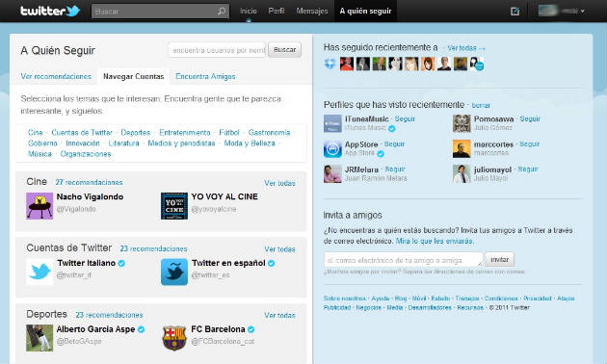Select the Gastronomía topic link
The image size is (607, 364).
[x=269, y=132]
